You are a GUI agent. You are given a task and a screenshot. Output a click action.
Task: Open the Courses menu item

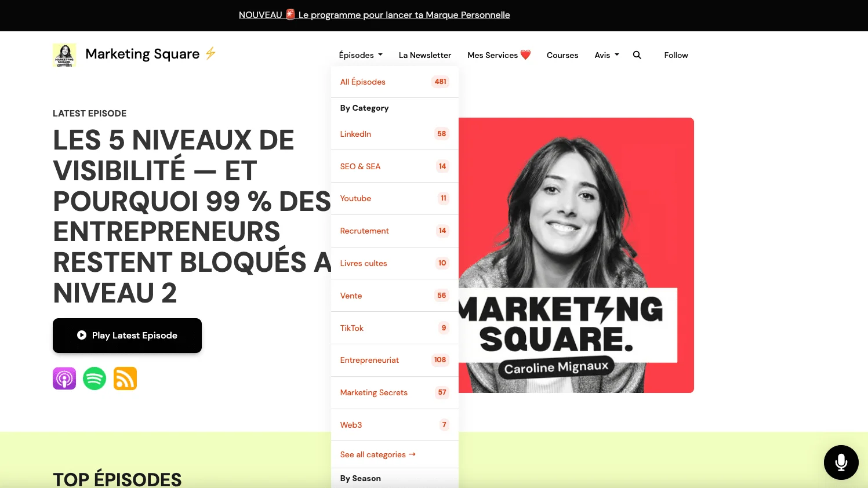[562, 55]
